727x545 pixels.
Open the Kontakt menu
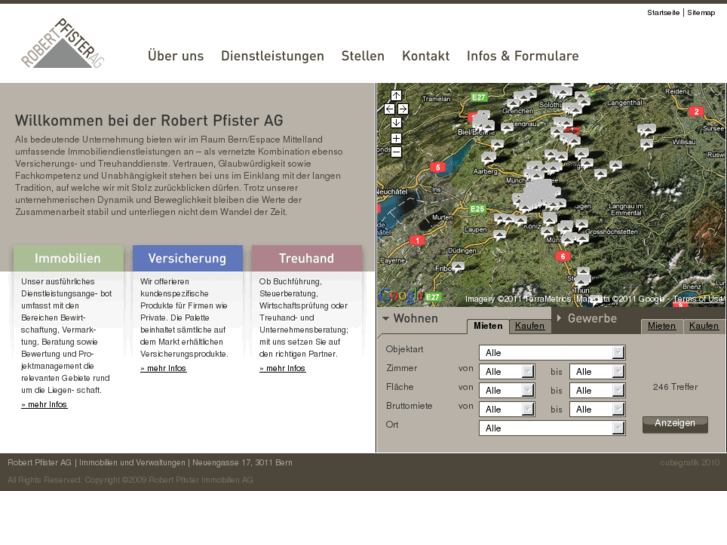point(426,56)
